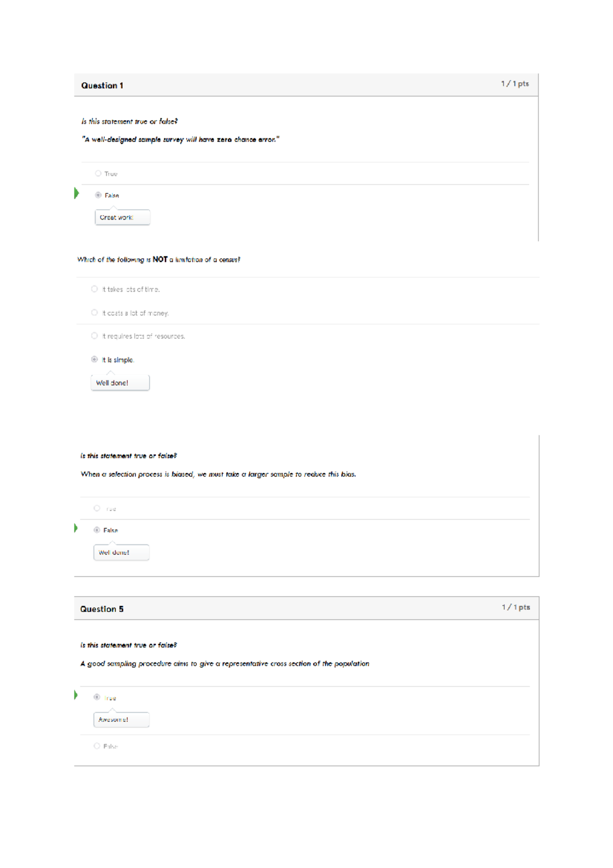Click the "Great work!" feedback bubble

pos(122,217)
